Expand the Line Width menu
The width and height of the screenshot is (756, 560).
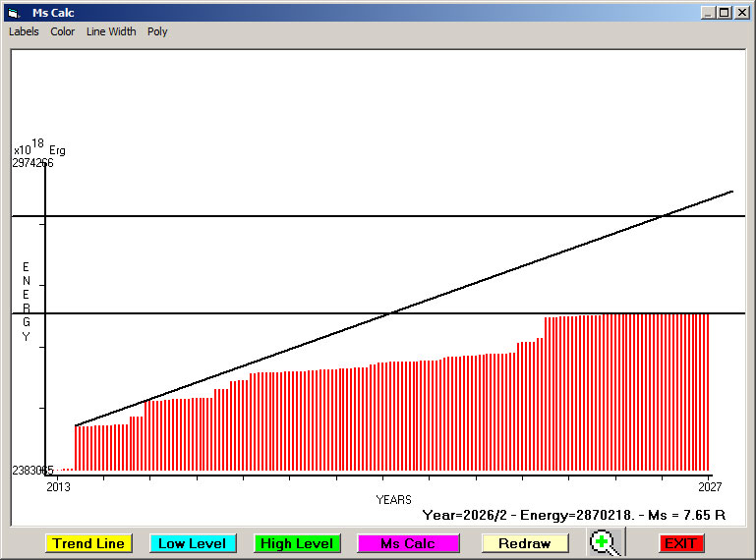tap(111, 31)
